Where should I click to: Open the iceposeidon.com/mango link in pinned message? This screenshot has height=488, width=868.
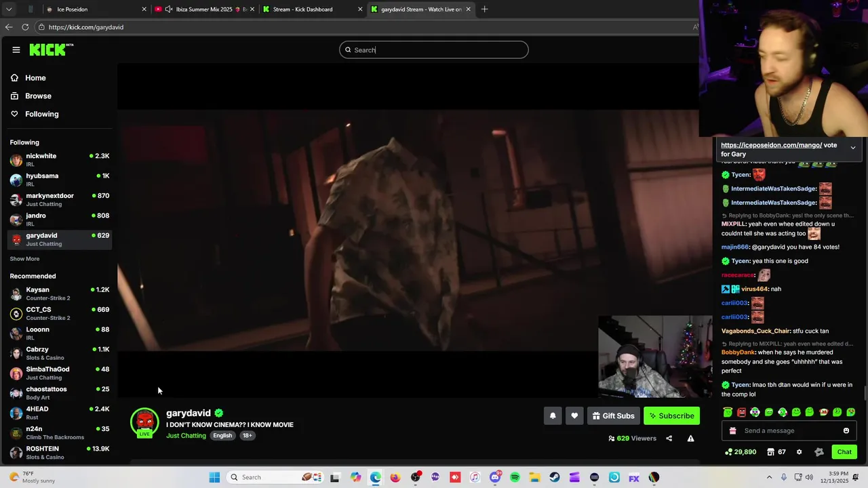pyautogui.click(x=771, y=145)
